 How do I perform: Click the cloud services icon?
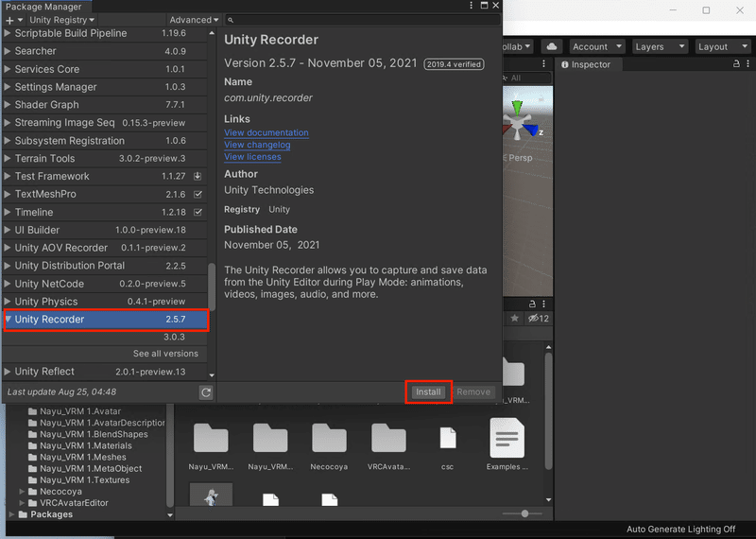coord(552,46)
